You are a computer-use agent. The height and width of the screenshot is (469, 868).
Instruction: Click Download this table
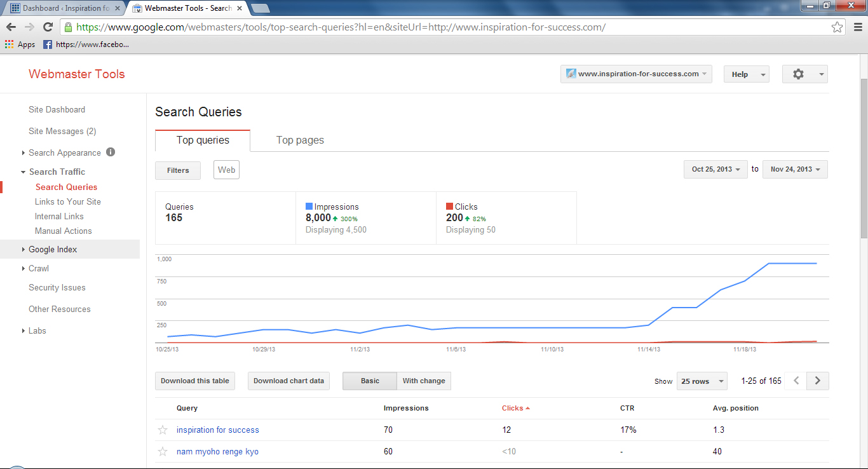tap(194, 381)
